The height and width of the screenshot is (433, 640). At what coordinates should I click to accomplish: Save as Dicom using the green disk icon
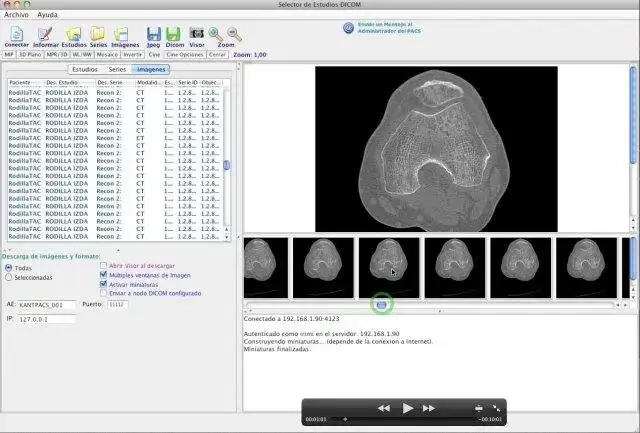point(175,36)
